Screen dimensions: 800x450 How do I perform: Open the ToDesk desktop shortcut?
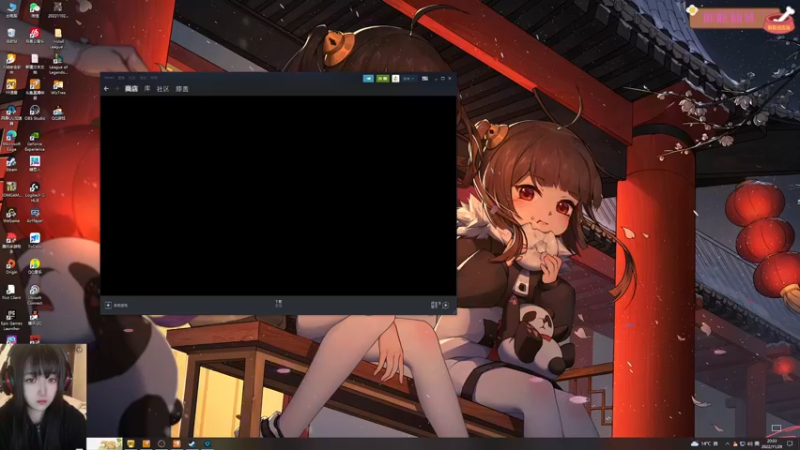(35, 241)
